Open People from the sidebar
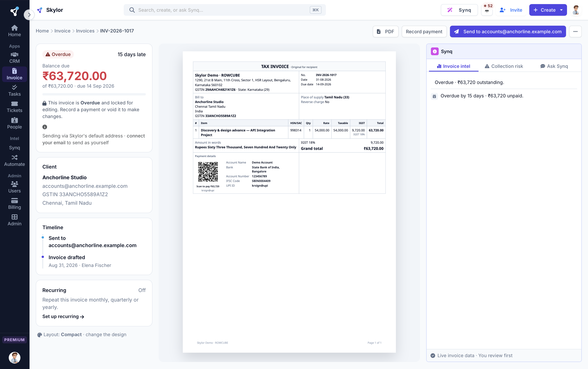Screen dimensions: 588x369 point(14,123)
